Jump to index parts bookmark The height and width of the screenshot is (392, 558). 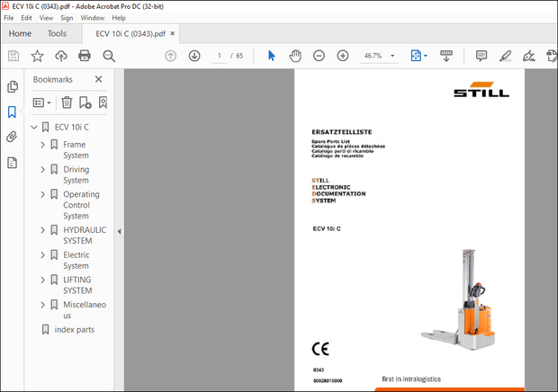pos(75,330)
